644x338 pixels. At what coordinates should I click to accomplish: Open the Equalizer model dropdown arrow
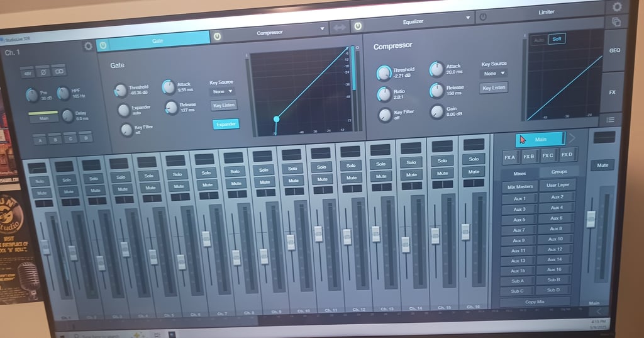pyautogui.click(x=468, y=18)
